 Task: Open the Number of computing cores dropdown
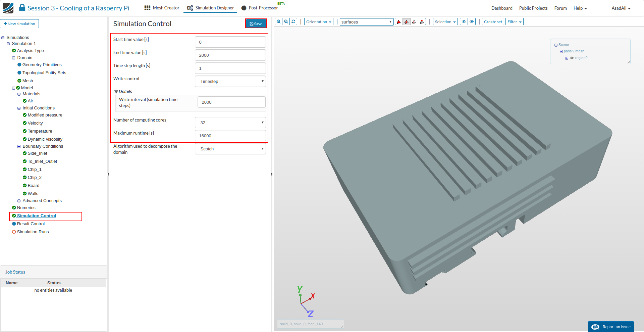pos(230,123)
